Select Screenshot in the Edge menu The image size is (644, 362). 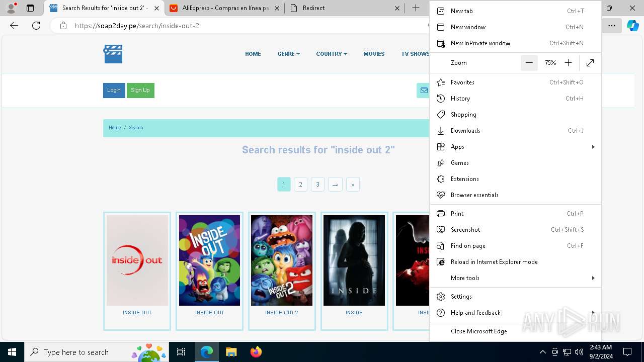point(515,230)
